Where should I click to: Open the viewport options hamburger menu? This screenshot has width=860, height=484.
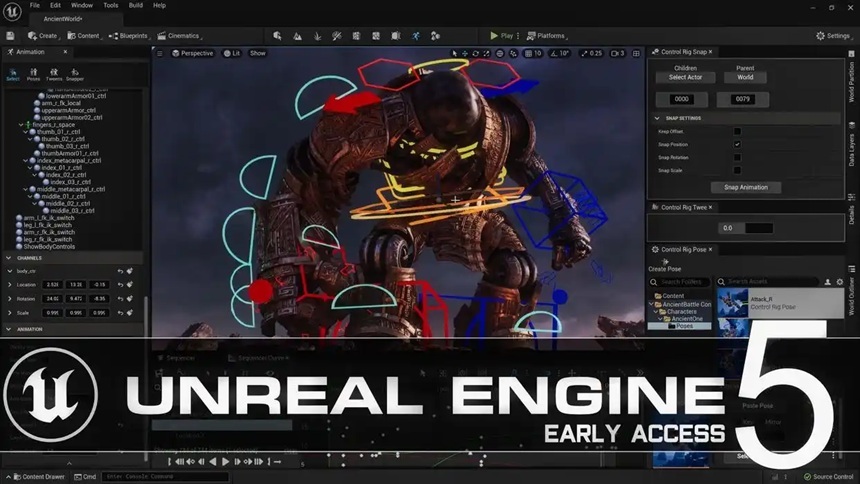point(160,53)
